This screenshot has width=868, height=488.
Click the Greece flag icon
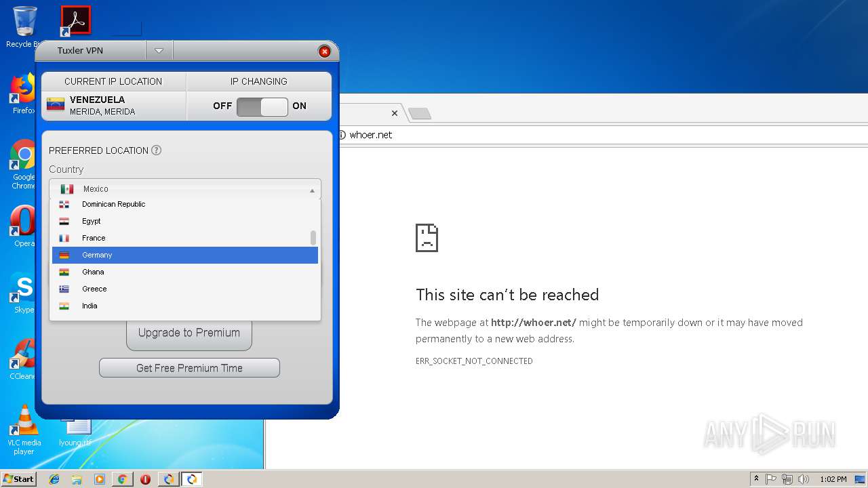[x=64, y=289]
